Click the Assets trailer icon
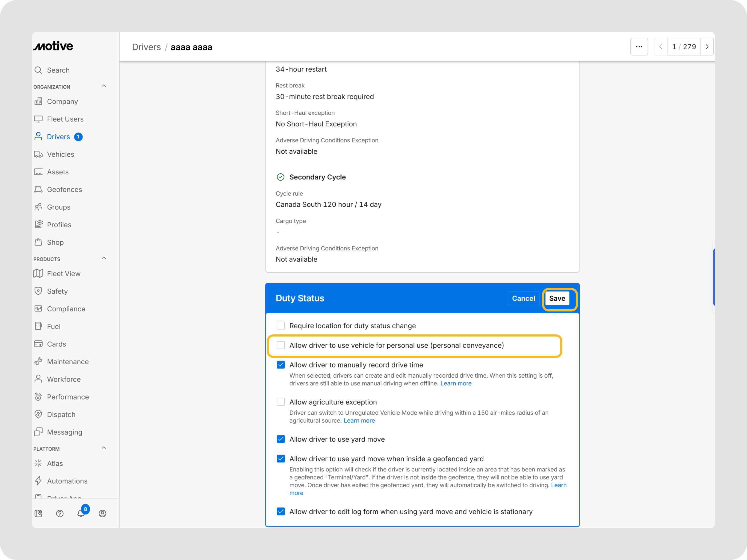The height and width of the screenshot is (560, 747). [38, 172]
